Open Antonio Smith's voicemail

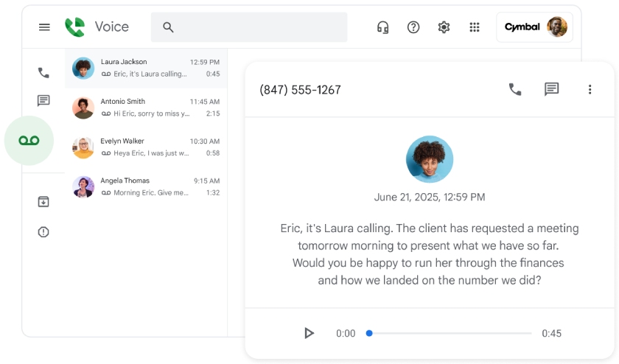(146, 108)
